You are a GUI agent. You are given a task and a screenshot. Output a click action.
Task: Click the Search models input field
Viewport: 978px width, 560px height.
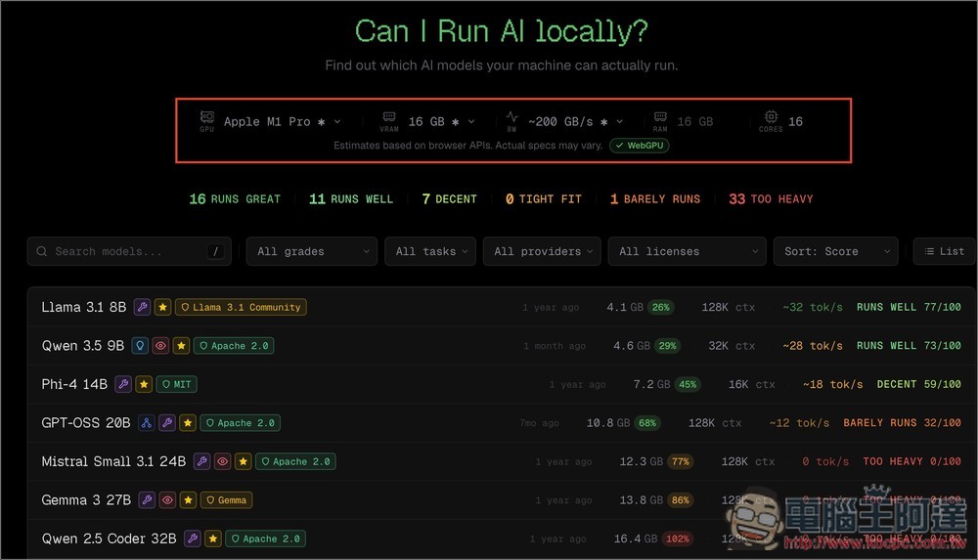[x=129, y=251]
